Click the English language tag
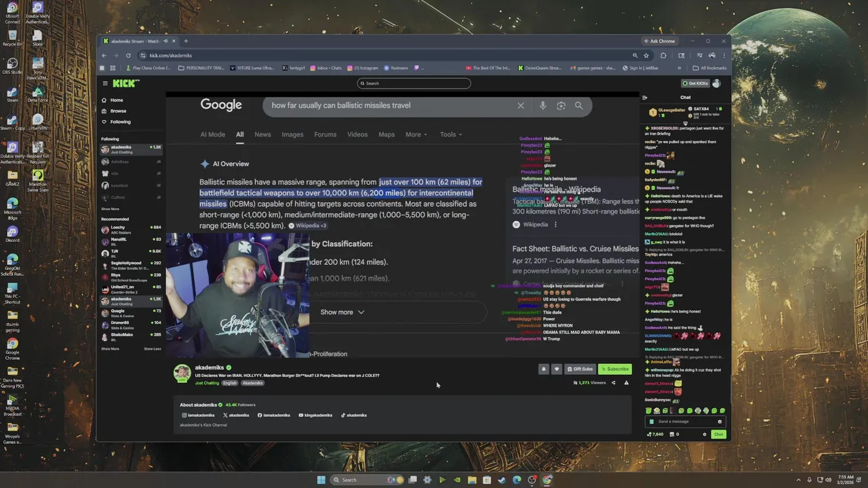 (x=230, y=383)
